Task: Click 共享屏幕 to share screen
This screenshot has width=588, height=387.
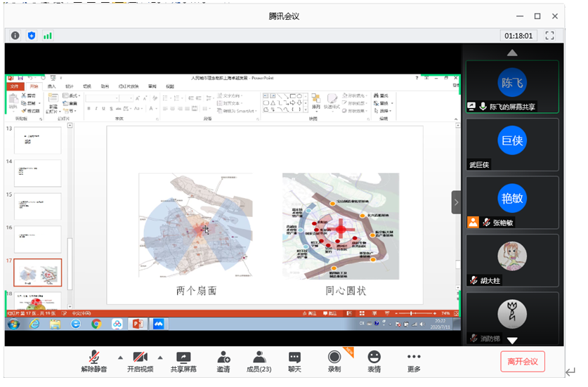Action: 183,361
